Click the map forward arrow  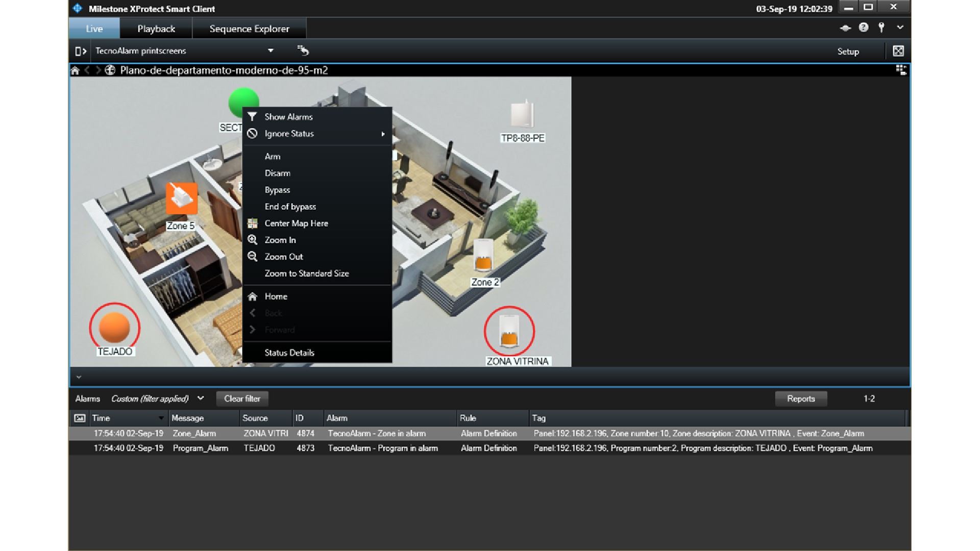pos(97,70)
